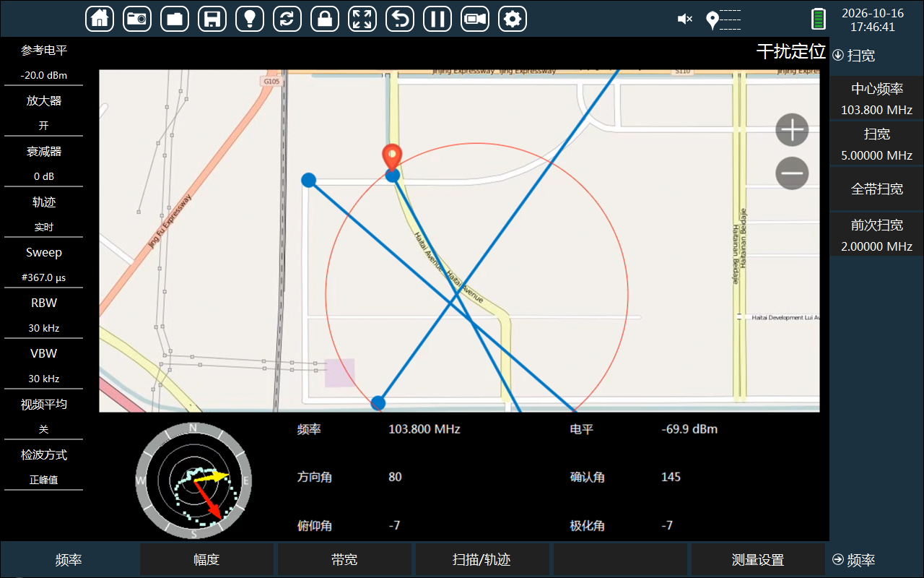924x578 pixels.
Task: Start video recording with camcorder icon
Action: 475,19
